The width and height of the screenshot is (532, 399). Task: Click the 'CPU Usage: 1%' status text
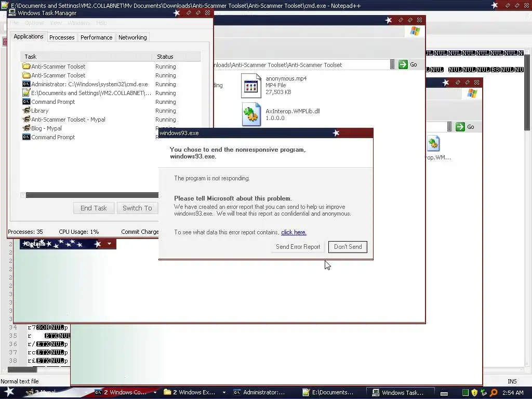pos(79,232)
